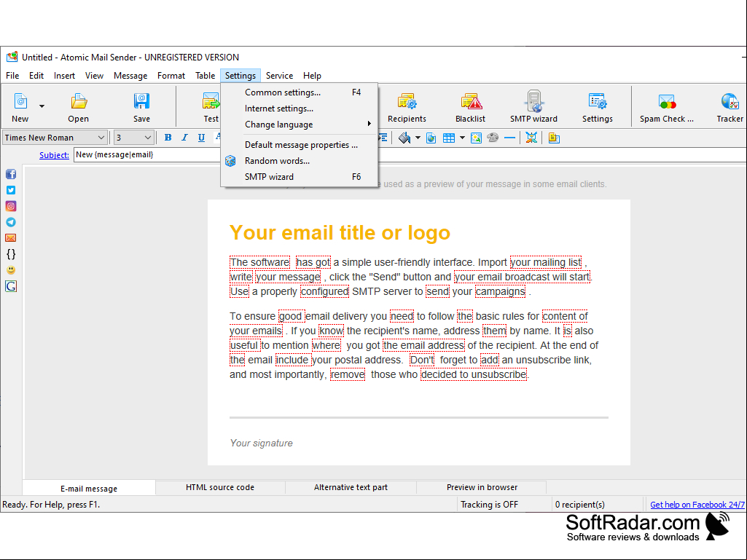The image size is (747, 560).
Task: Click the Instagram sidebar icon
Action: click(x=11, y=206)
